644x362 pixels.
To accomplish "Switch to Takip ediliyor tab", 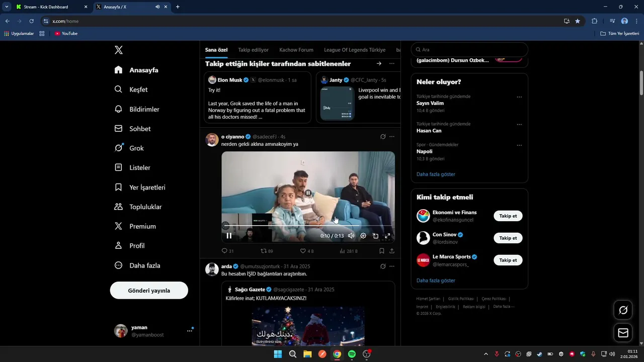I will pyautogui.click(x=254, y=50).
